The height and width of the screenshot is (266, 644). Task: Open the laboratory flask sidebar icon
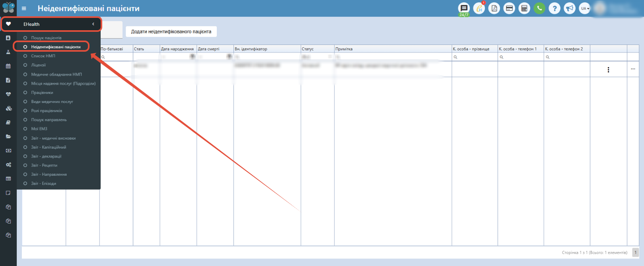click(x=8, y=52)
